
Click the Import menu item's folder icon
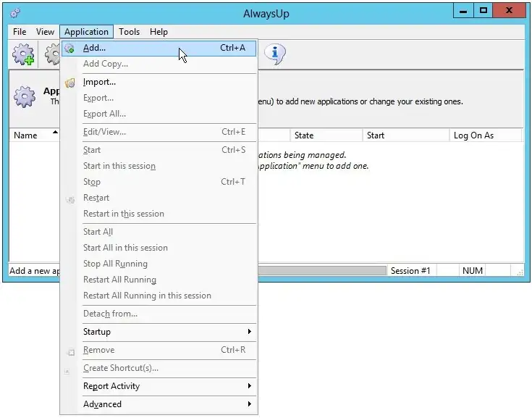coord(70,83)
